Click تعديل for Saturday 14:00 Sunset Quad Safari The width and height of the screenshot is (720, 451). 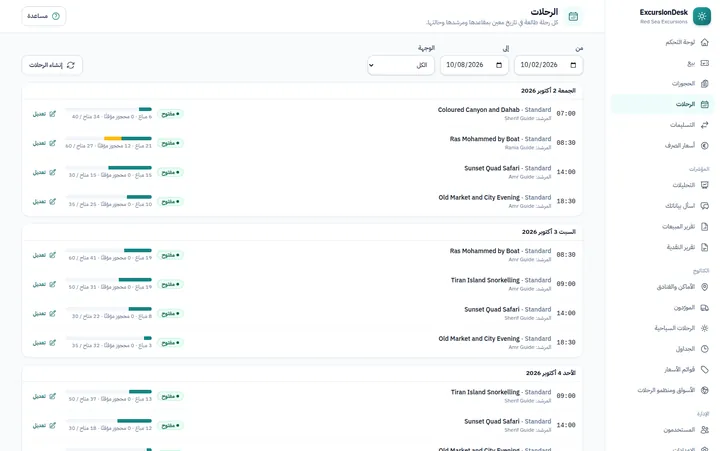44,314
